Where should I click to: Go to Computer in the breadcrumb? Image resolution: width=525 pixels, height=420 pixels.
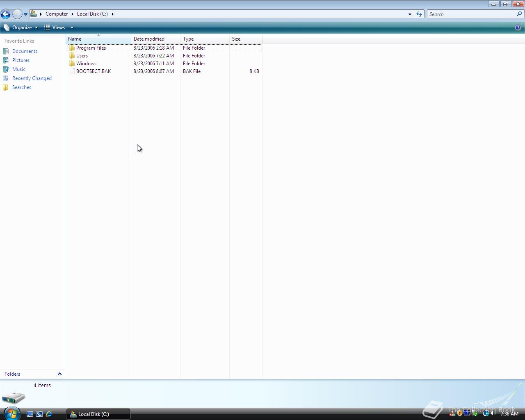[57, 14]
